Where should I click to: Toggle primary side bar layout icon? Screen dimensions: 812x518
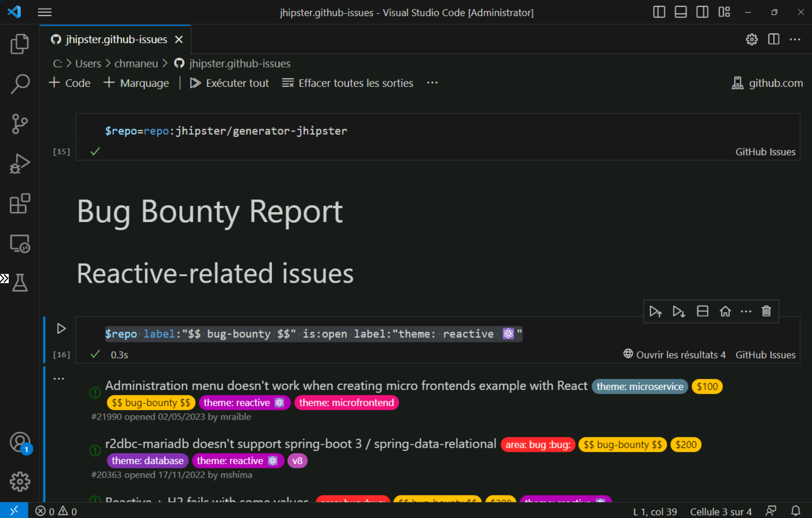tap(659, 12)
